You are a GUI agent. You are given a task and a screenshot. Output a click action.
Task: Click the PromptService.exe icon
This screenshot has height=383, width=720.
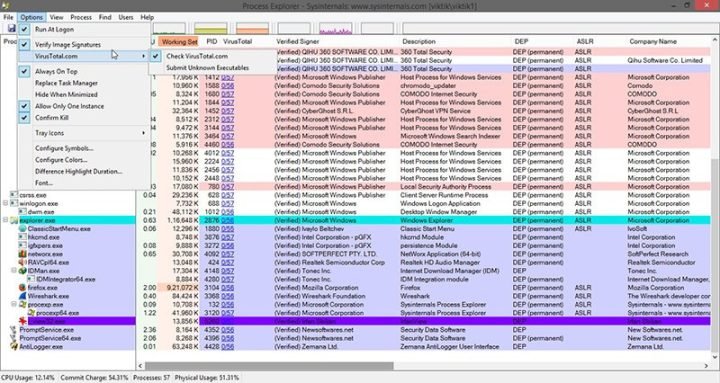(x=14, y=330)
